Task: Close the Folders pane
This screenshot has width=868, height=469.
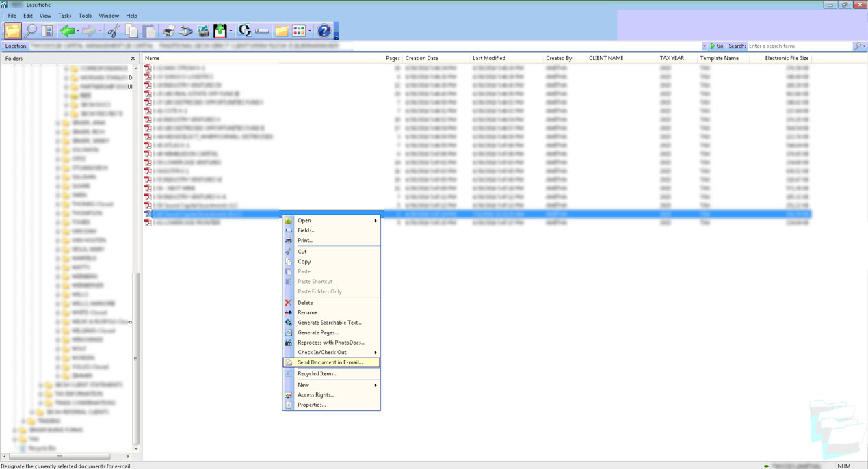Action: (133, 59)
